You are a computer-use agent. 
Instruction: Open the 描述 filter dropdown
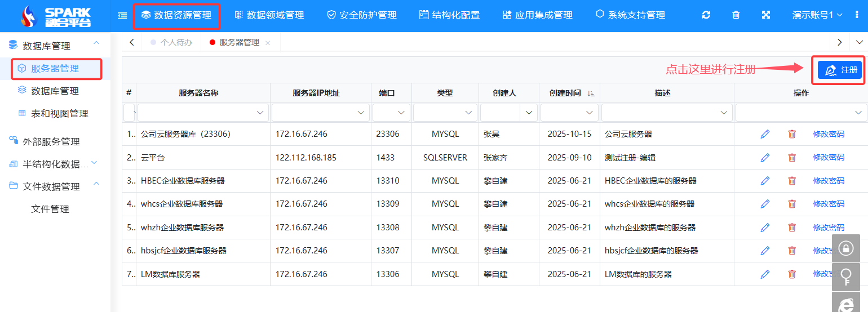pyautogui.click(x=724, y=113)
